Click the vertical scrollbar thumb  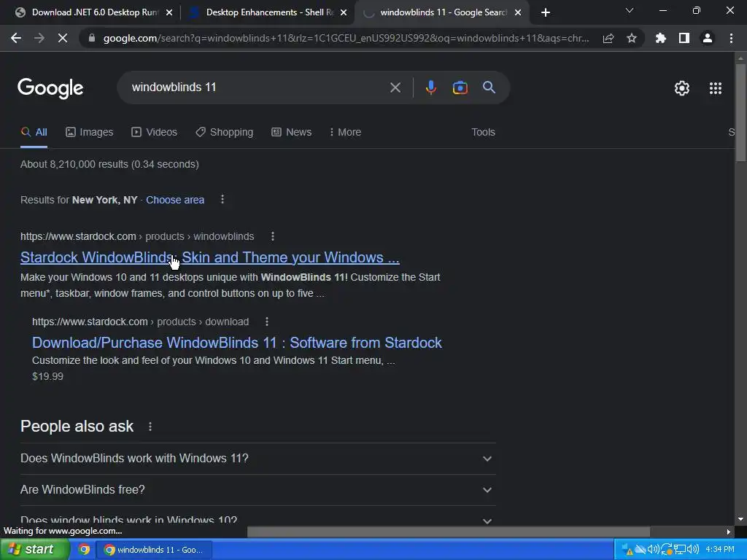[x=740, y=112]
